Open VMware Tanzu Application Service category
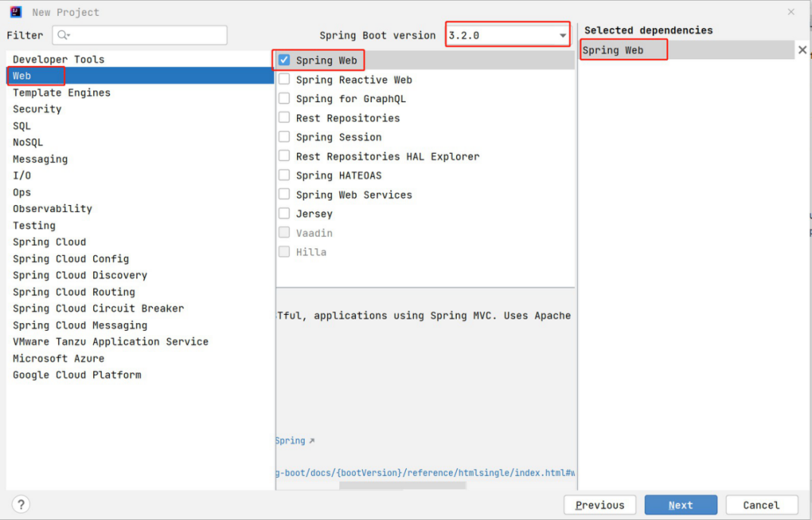Viewport: 812px width, 520px height. click(x=140, y=341)
